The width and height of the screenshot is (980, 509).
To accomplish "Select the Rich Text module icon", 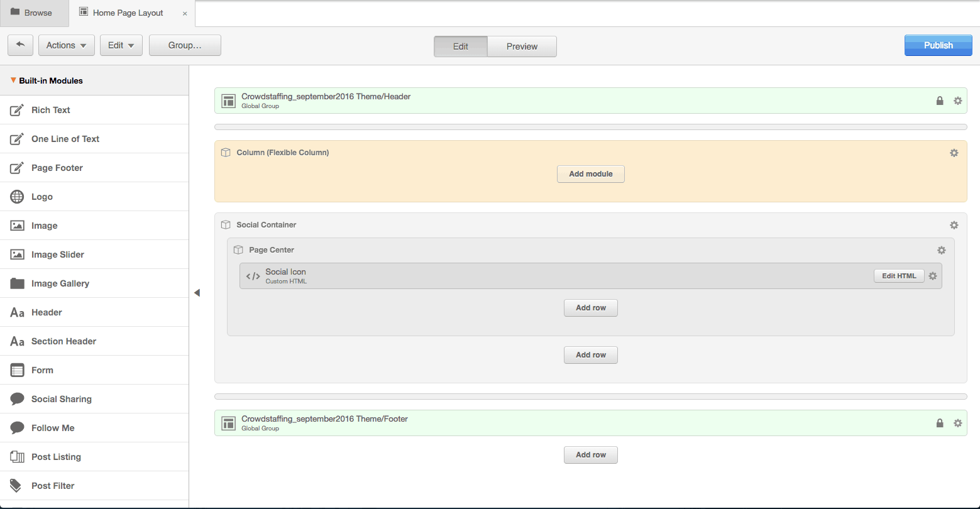I will [17, 110].
